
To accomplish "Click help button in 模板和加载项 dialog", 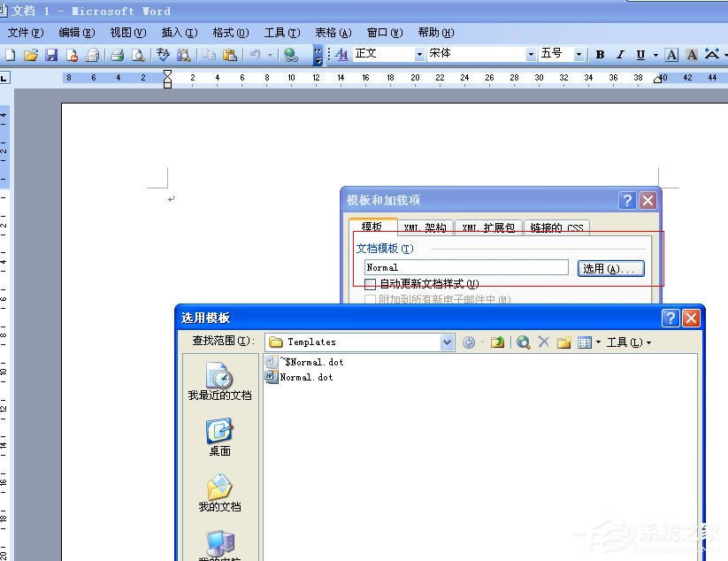I will 627,201.
